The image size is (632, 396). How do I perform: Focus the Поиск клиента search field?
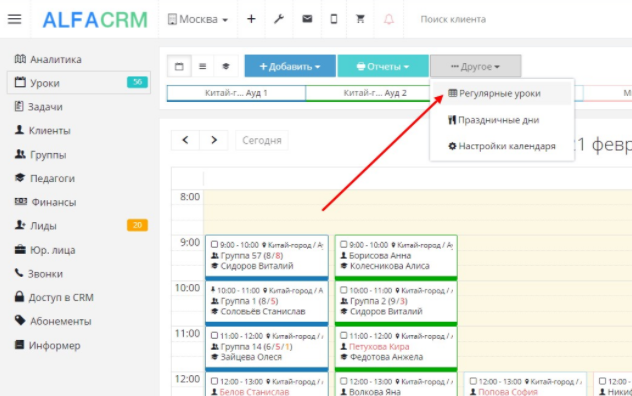point(453,19)
